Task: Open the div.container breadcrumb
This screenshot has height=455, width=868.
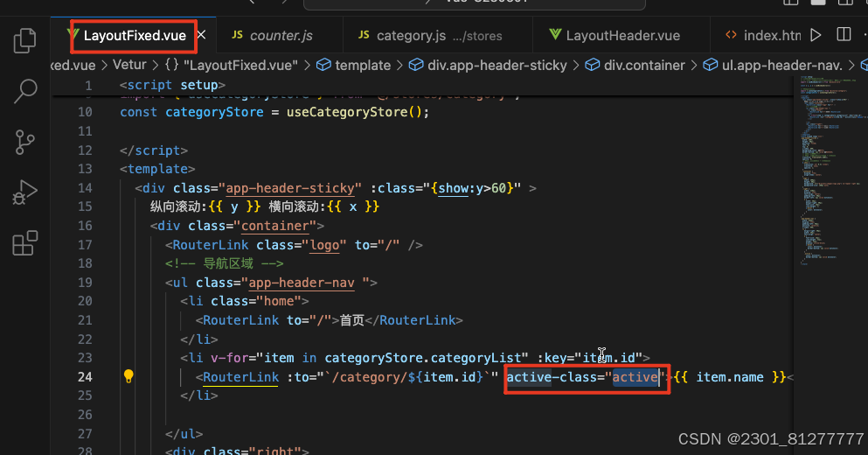Action: click(635, 66)
